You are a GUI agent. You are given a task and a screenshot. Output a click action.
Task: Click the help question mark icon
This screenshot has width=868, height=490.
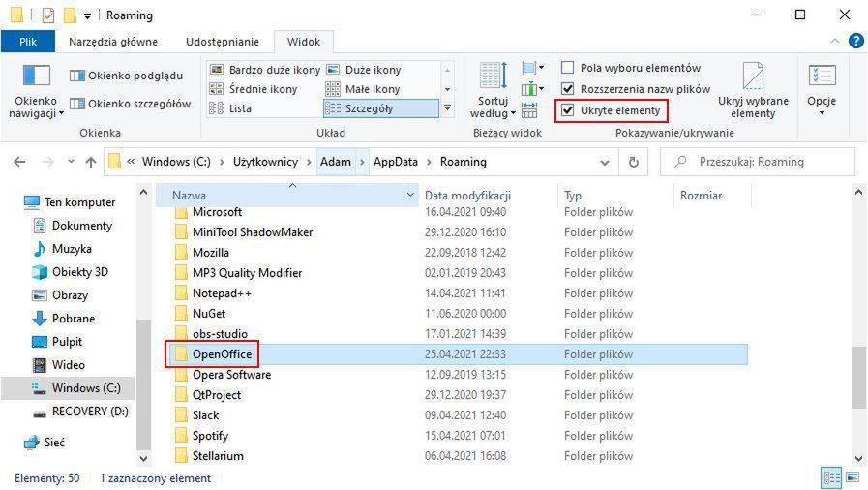click(855, 41)
